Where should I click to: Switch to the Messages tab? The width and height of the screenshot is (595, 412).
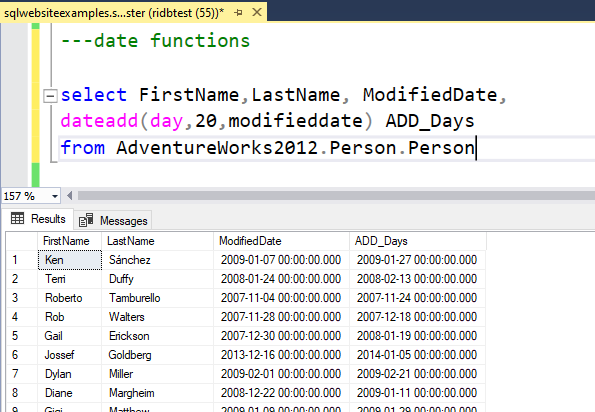[x=113, y=220]
